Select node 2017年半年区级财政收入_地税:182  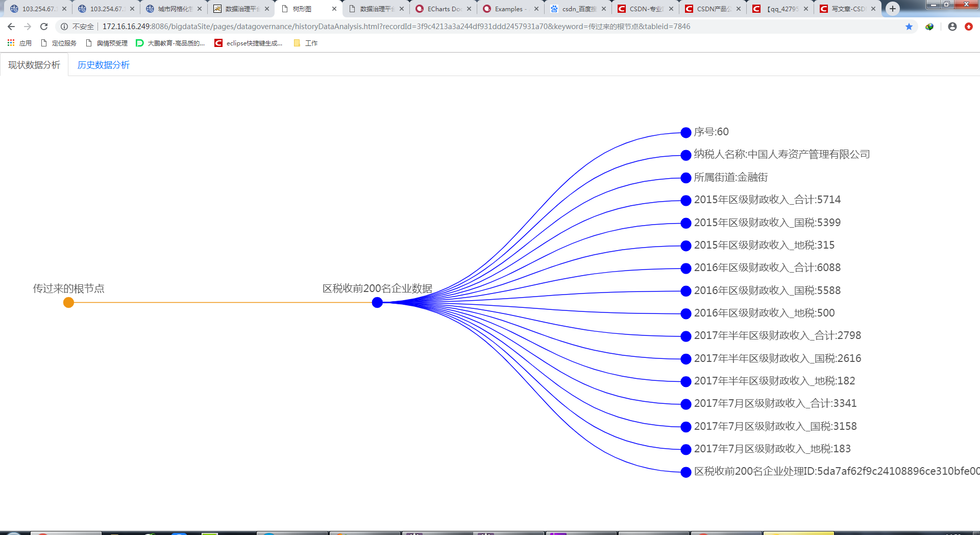(x=686, y=382)
